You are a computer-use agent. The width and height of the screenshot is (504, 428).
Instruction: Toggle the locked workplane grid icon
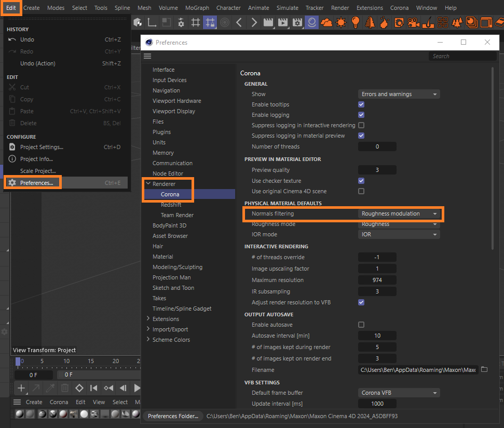(210, 22)
